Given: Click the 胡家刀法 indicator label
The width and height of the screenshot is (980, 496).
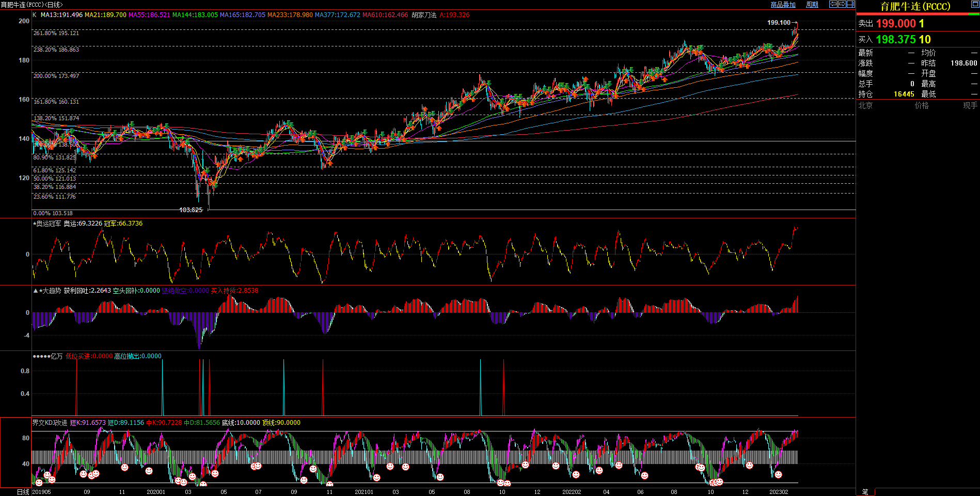Looking at the screenshot, I should point(424,15).
